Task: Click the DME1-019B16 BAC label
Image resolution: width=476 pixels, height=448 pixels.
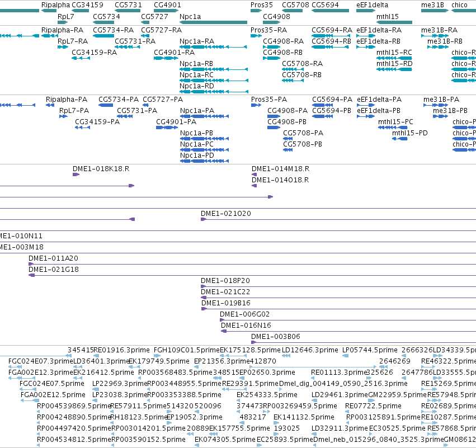Action: pos(226,303)
